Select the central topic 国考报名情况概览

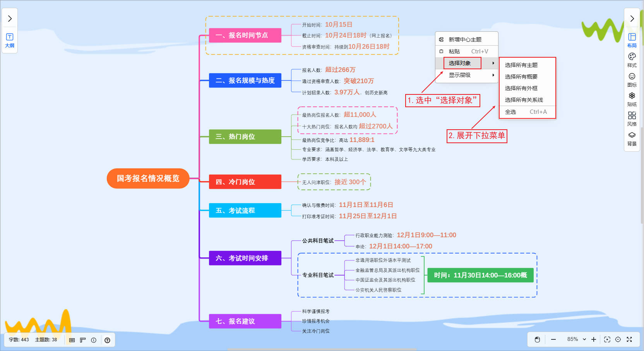148,178
